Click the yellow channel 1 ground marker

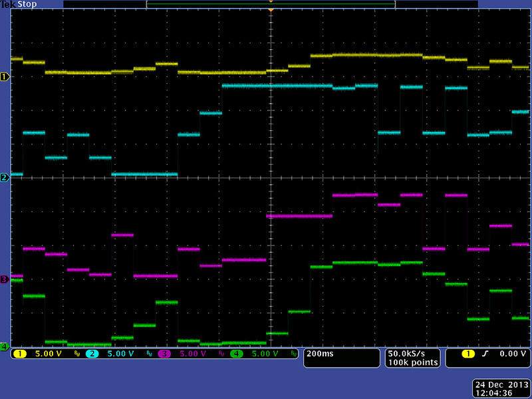pos(4,76)
